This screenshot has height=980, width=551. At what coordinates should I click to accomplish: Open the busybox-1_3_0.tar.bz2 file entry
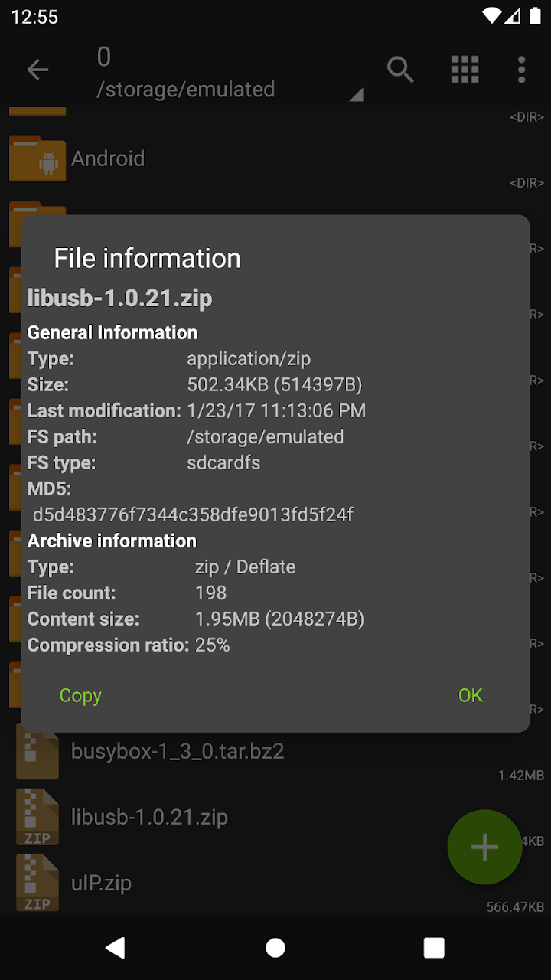(178, 751)
